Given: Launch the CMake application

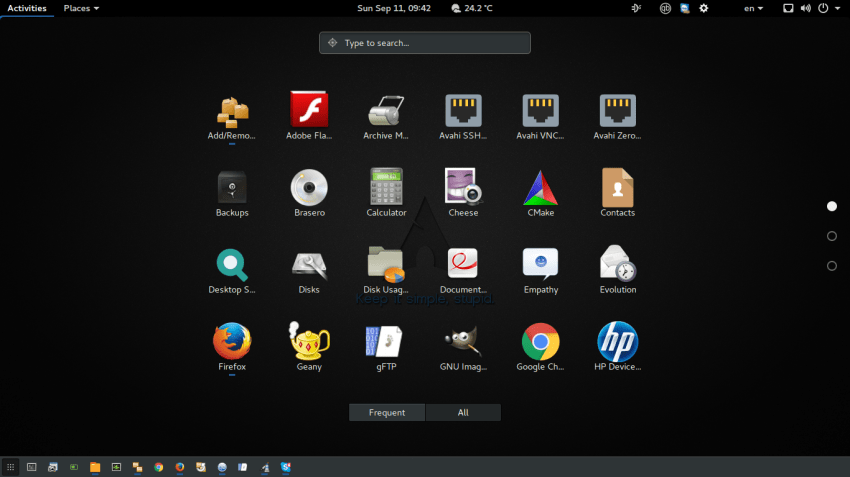Looking at the screenshot, I should tap(540, 187).
